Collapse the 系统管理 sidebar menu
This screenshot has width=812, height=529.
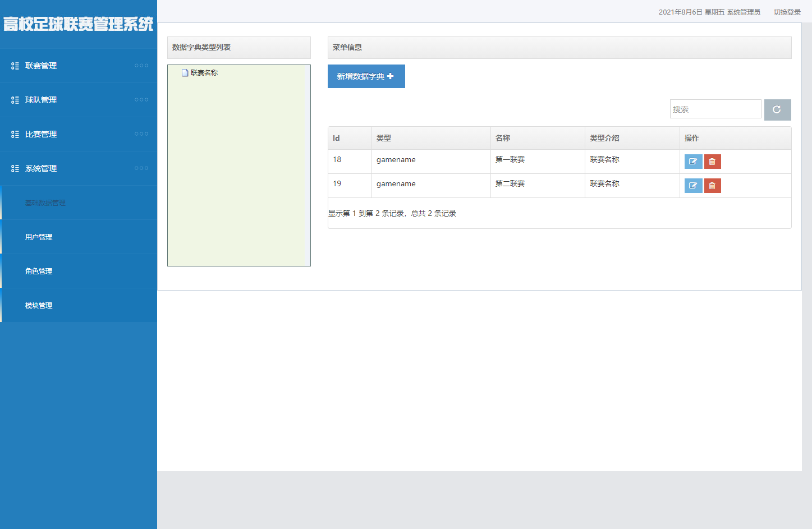click(41, 169)
